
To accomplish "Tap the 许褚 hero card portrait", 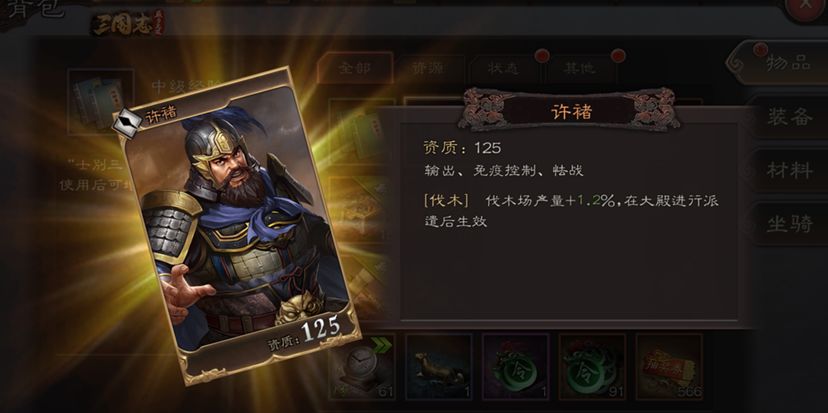I will pyautogui.click(x=238, y=224).
